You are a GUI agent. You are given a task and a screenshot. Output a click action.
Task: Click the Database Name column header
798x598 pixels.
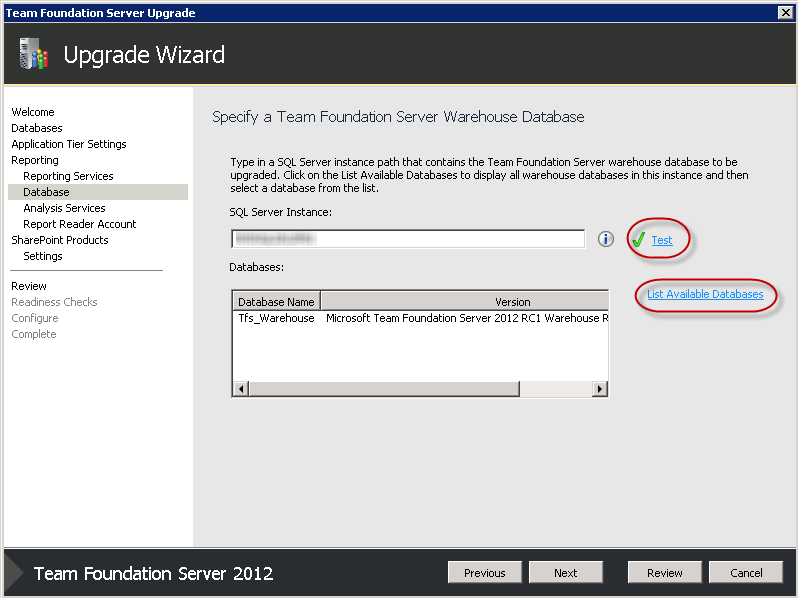pos(276,302)
